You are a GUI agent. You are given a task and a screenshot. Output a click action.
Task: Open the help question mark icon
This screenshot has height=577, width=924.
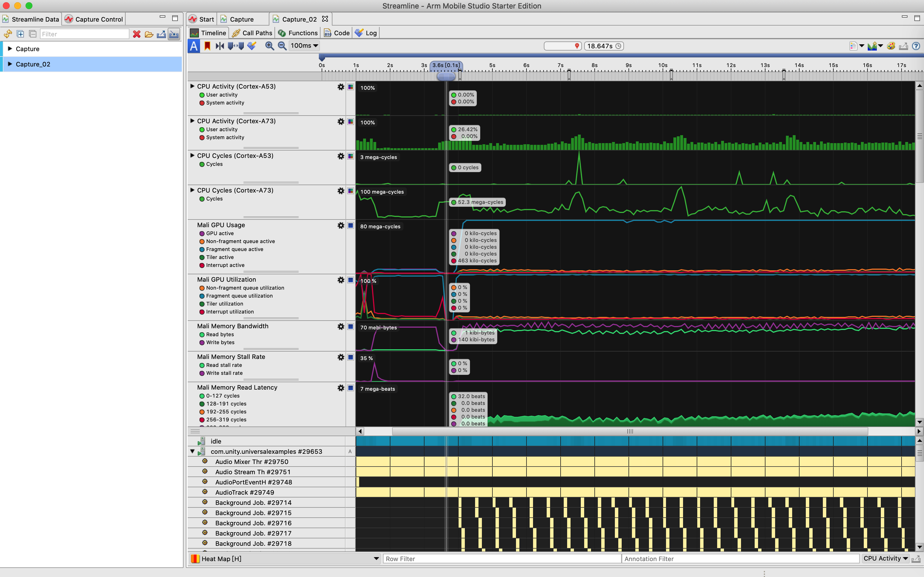pyautogui.click(x=916, y=46)
